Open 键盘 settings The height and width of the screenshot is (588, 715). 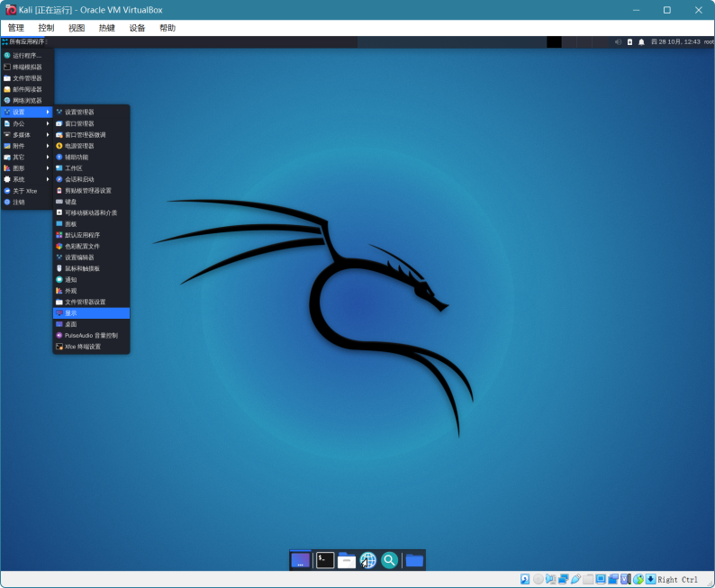coord(92,202)
